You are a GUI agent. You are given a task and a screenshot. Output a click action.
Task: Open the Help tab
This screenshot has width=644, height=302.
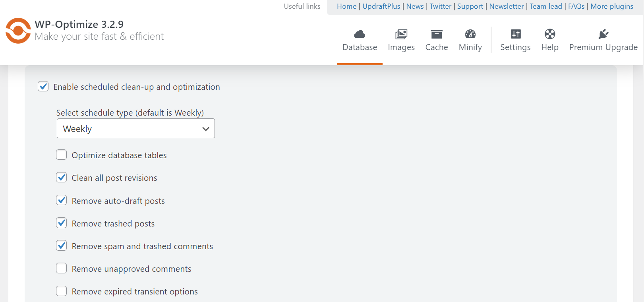click(550, 40)
